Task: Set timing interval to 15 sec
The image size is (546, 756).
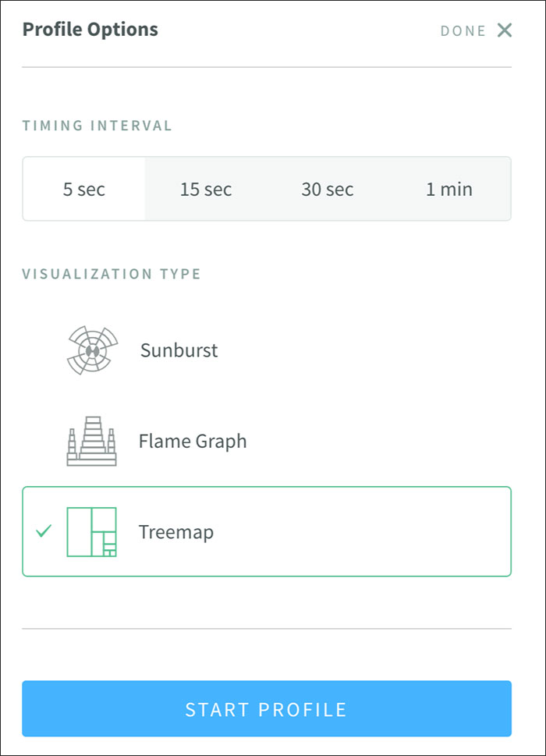Action: point(206,189)
